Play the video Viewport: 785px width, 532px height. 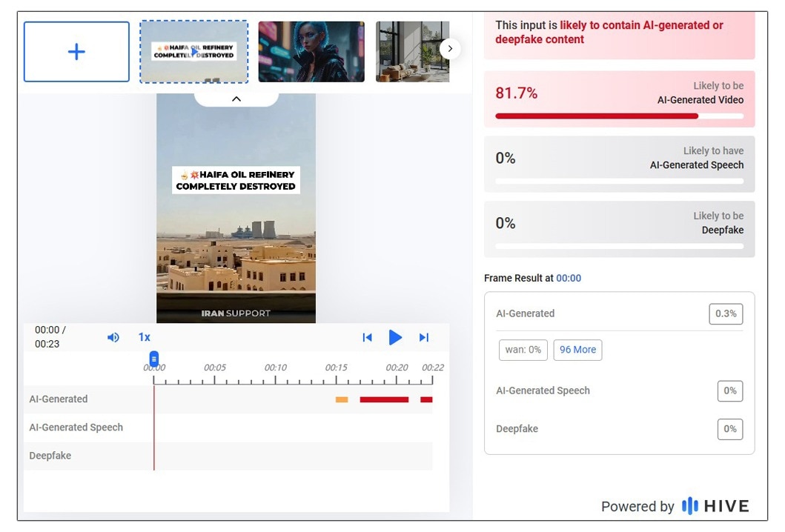(x=395, y=337)
